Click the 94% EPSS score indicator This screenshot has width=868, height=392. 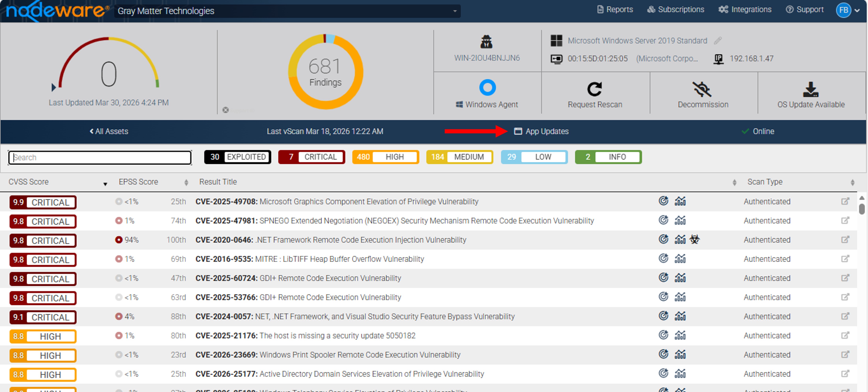click(x=127, y=240)
